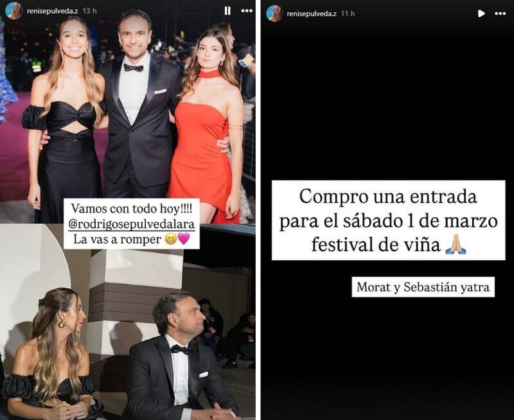This screenshot has height=420, width=514.
Task: Tap the @rodrigosepulvedalara mention
Action: click(x=132, y=224)
